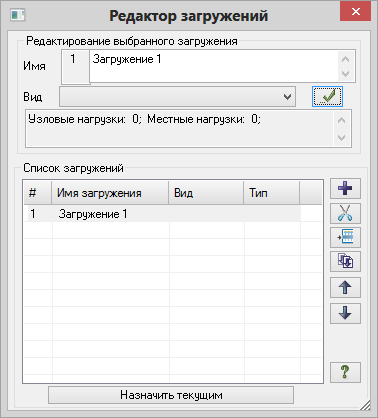This screenshot has width=378, height=418.
Task: Open the Вид dropdown list
Action: coord(177,97)
